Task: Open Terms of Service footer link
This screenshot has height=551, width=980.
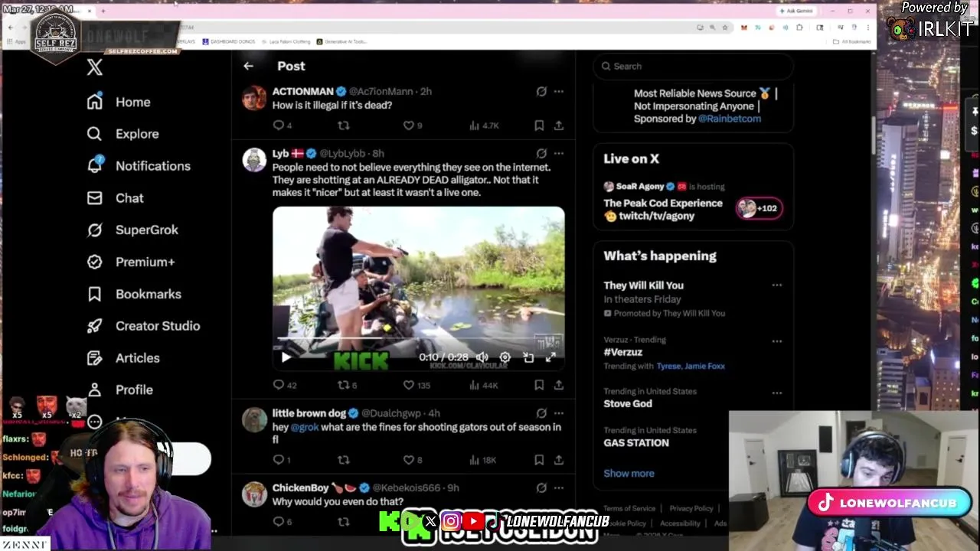Action: (629, 508)
